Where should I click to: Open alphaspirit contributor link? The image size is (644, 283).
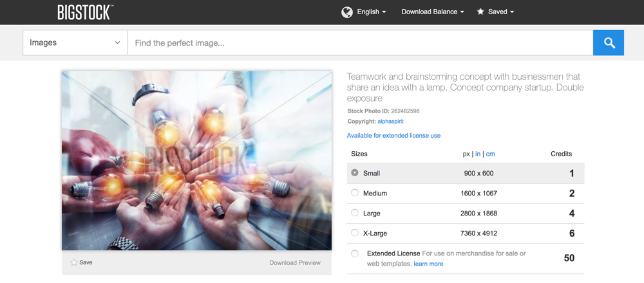(390, 122)
